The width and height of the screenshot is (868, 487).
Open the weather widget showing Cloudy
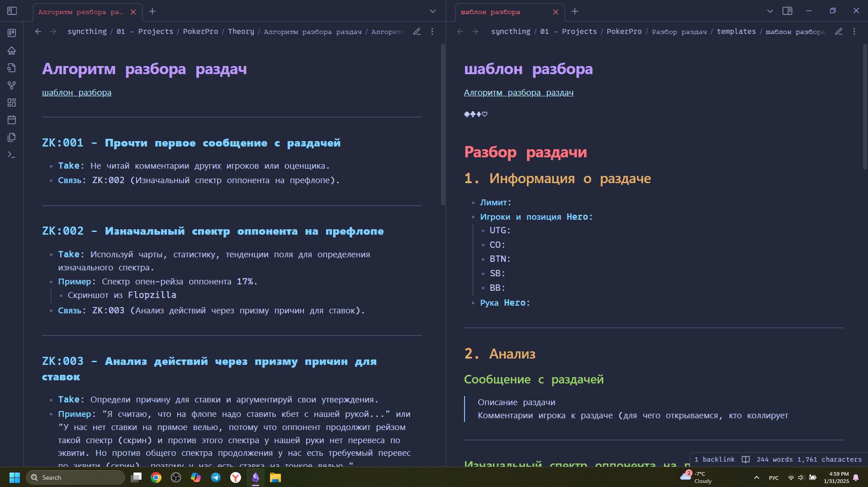(x=697, y=478)
